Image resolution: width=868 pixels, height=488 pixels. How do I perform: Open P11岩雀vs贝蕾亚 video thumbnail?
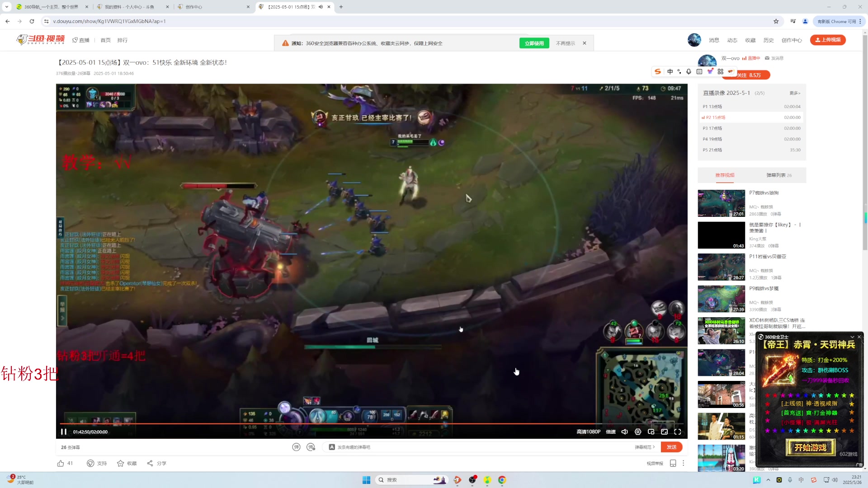(721, 267)
